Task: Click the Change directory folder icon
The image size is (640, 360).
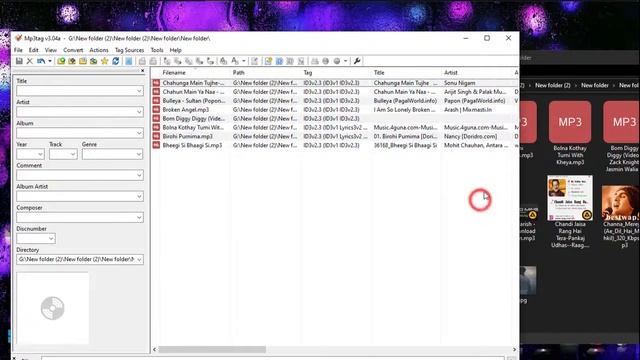Action: coord(61,61)
